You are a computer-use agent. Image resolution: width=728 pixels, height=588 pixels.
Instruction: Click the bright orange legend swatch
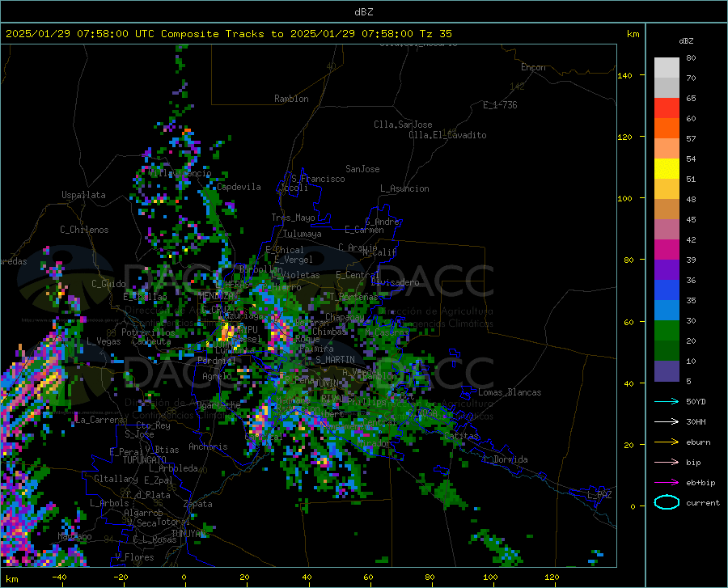coord(667,128)
